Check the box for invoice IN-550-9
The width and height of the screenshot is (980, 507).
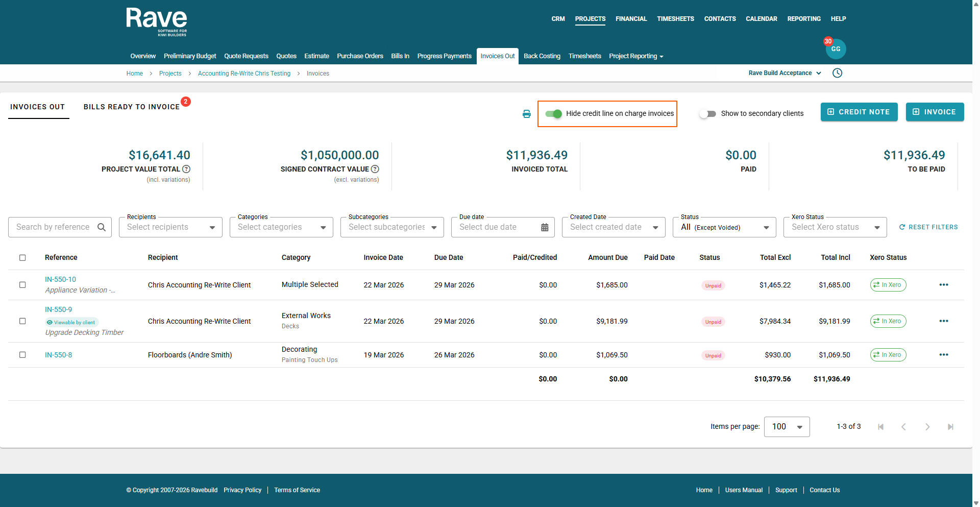(x=22, y=321)
